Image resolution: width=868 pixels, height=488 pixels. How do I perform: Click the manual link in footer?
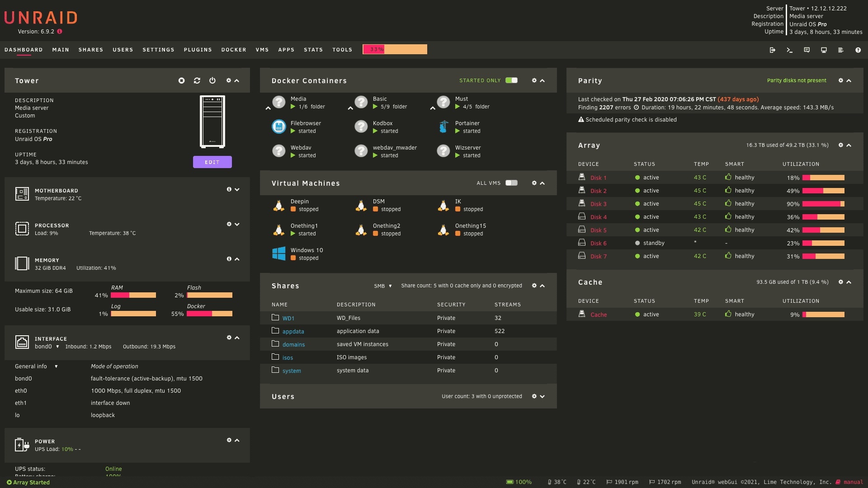tap(853, 482)
